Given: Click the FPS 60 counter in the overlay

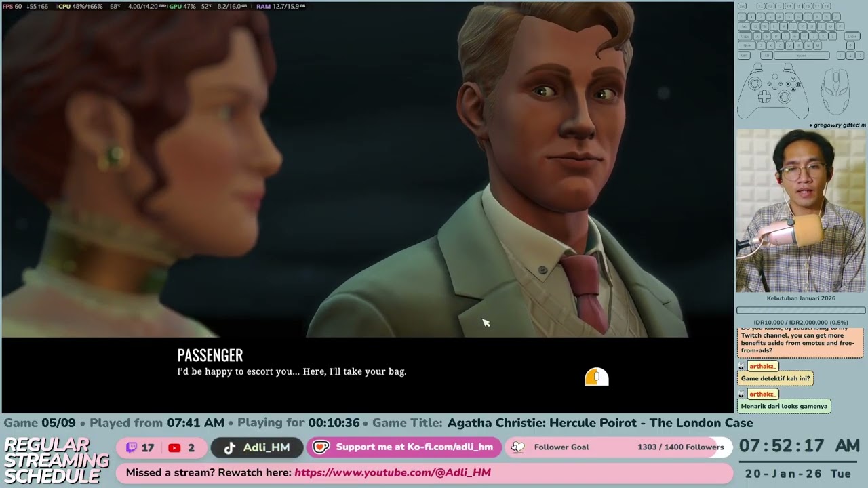Looking at the screenshot, I should pos(12,6).
